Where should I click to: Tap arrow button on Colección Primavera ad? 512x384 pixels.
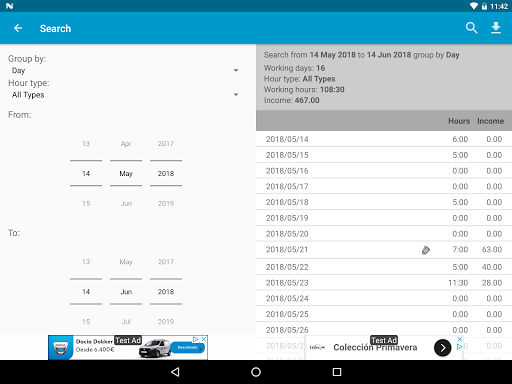442,348
